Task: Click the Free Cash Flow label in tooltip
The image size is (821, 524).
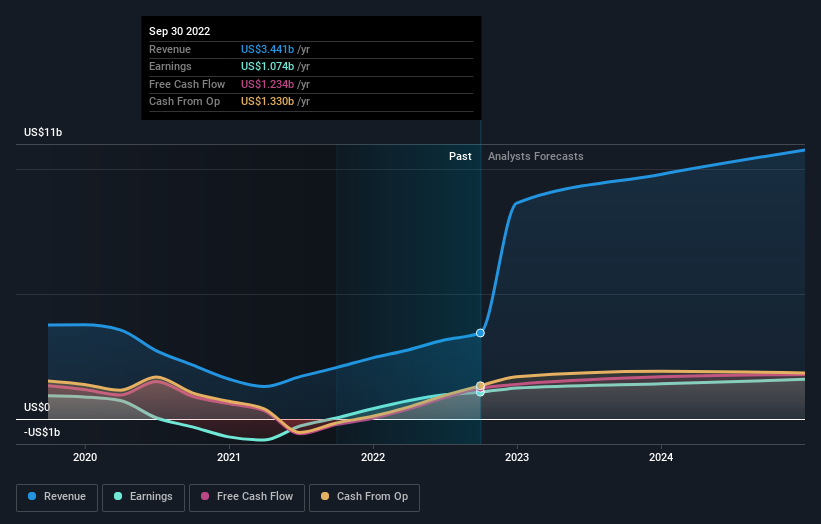Action: pyautogui.click(x=187, y=84)
